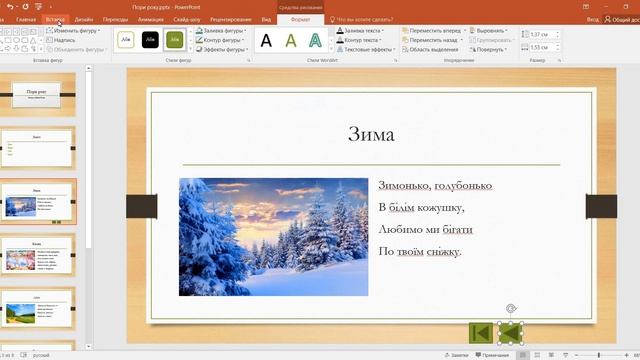Click the text line 'По твоїм сніжку.'
The height and width of the screenshot is (360, 640).
[420, 251]
